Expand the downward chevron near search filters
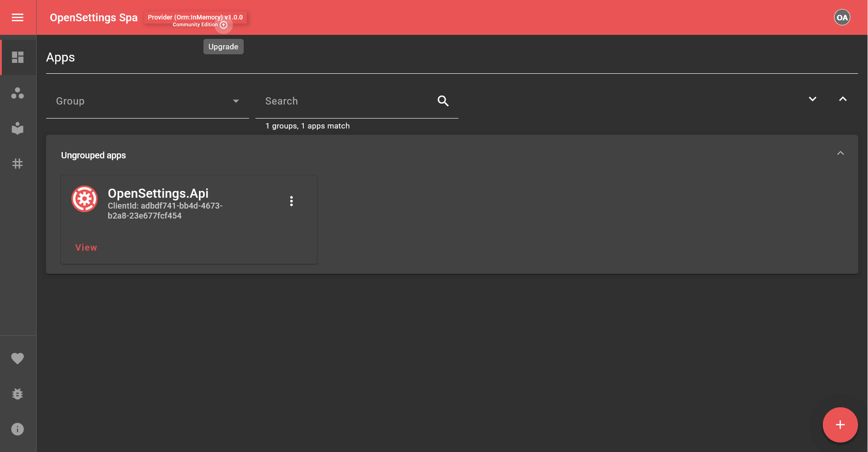The image size is (868, 452). (x=812, y=99)
